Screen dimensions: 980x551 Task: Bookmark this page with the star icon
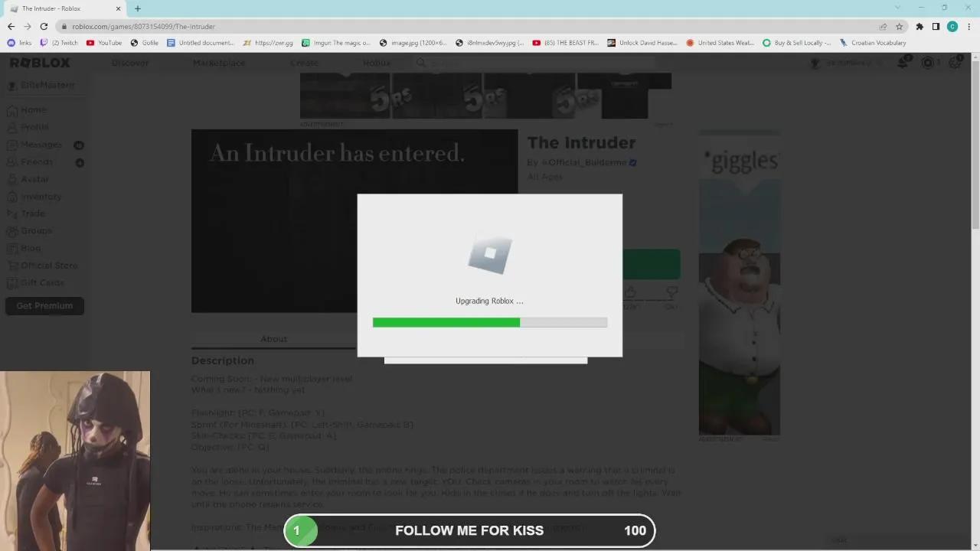coord(900,26)
